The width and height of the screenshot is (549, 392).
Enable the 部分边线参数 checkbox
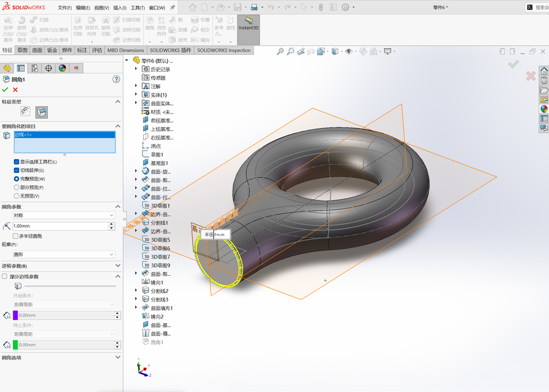point(4,276)
